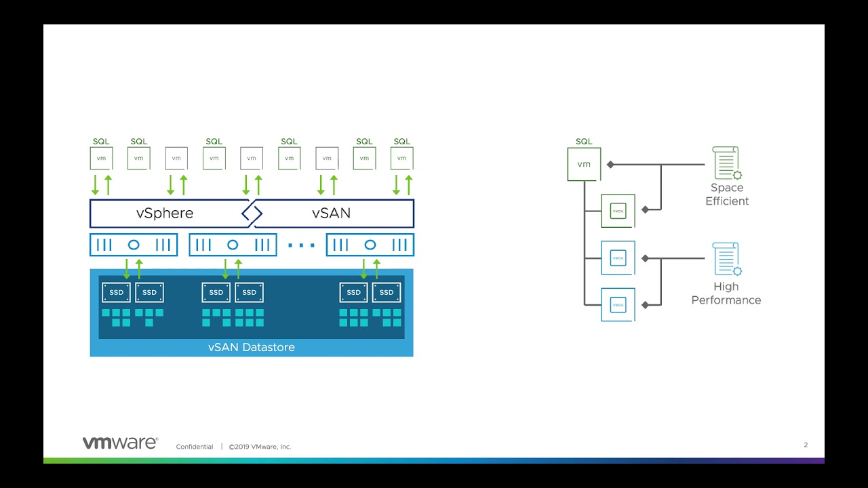Click the second SSD icon in the datastore
The height and width of the screenshot is (488, 868).
pos(149,293)
